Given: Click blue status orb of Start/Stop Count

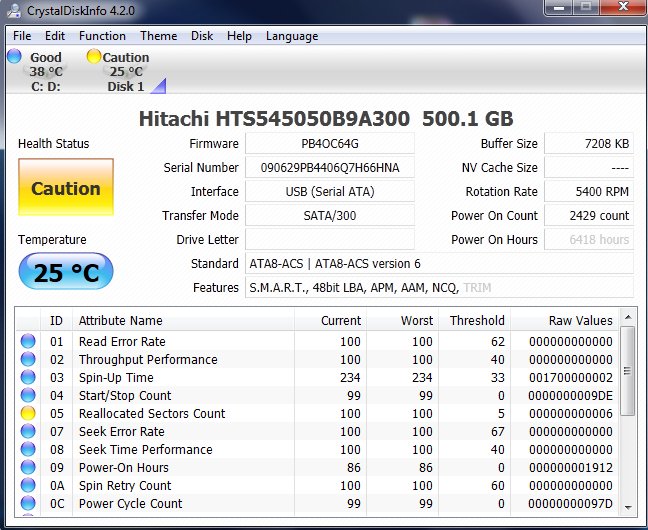Looking at the screenshot, I should click(x=28, y=395).
